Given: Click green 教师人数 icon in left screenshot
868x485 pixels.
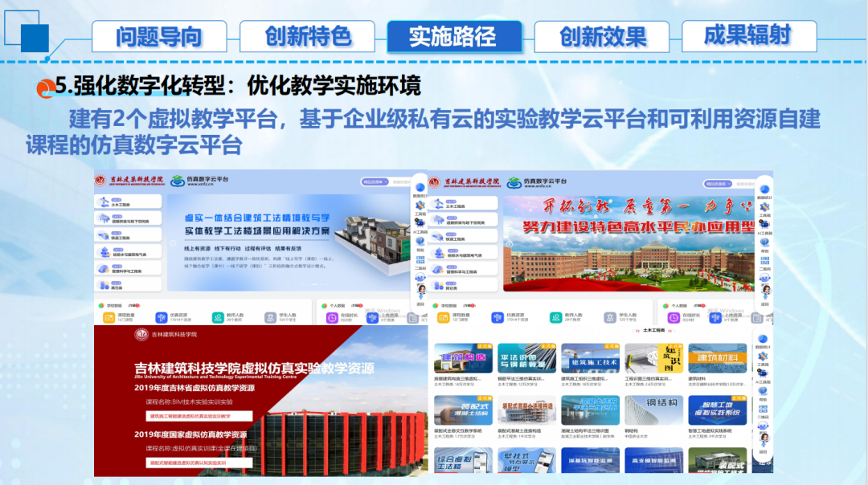Looking at the screenshot, I should click(x=218, y=317).
